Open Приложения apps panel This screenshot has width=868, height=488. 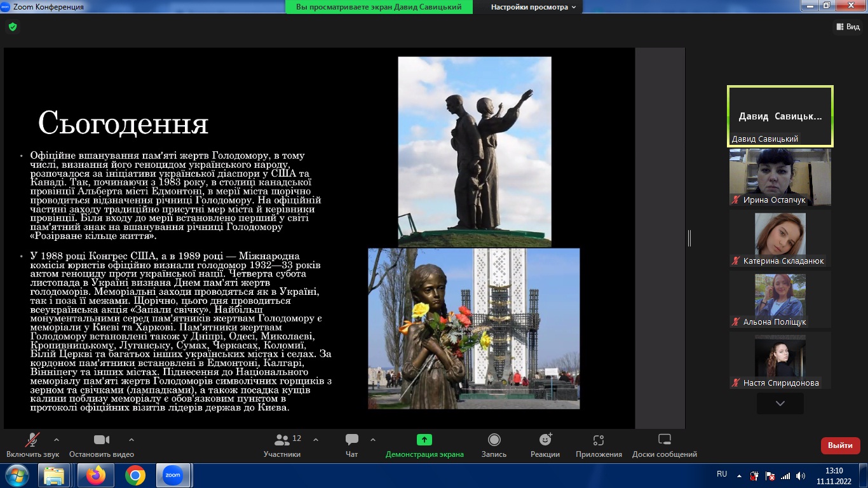point(599,445)
